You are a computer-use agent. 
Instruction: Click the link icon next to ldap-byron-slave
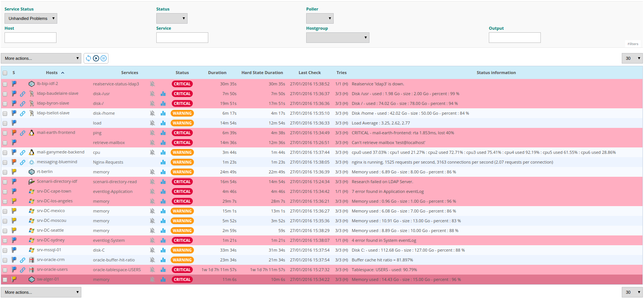coord(23,103)
